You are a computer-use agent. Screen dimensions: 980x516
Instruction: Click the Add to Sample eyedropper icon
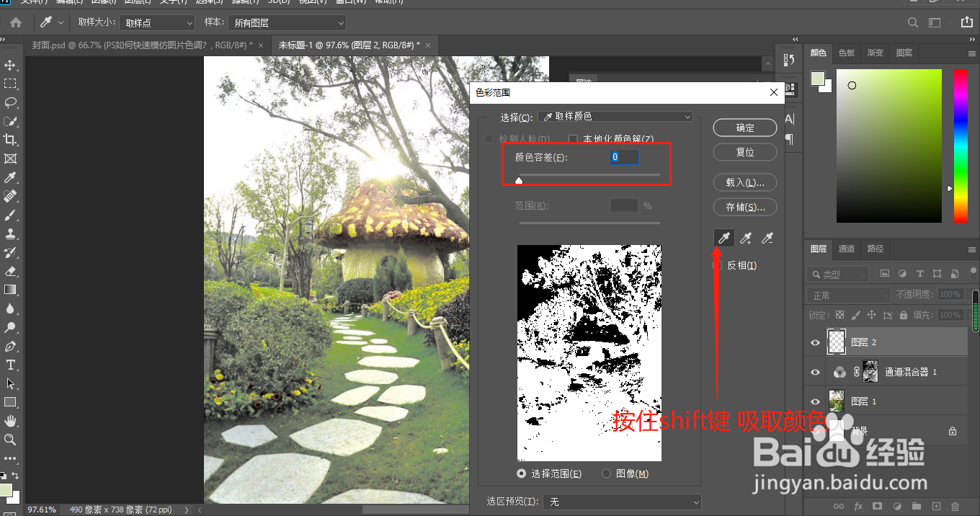pyautogui.click(x=746, y=238)
